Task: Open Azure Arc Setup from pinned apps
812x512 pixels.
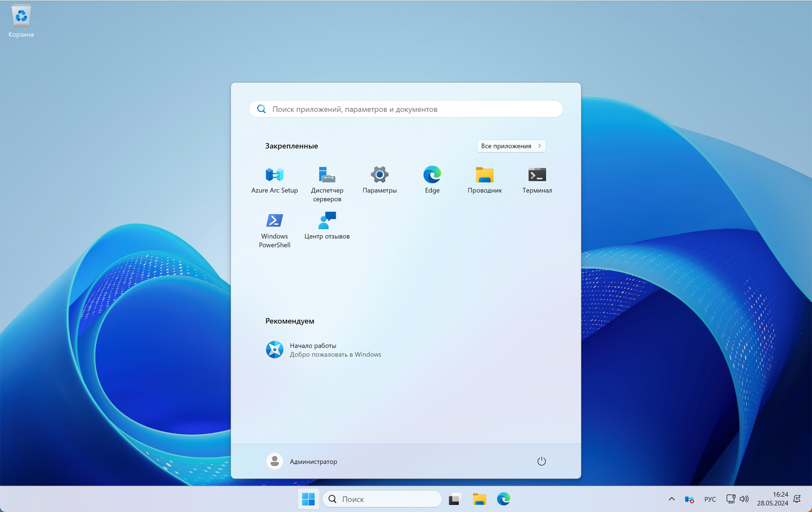Action: (x=274, y=180)
